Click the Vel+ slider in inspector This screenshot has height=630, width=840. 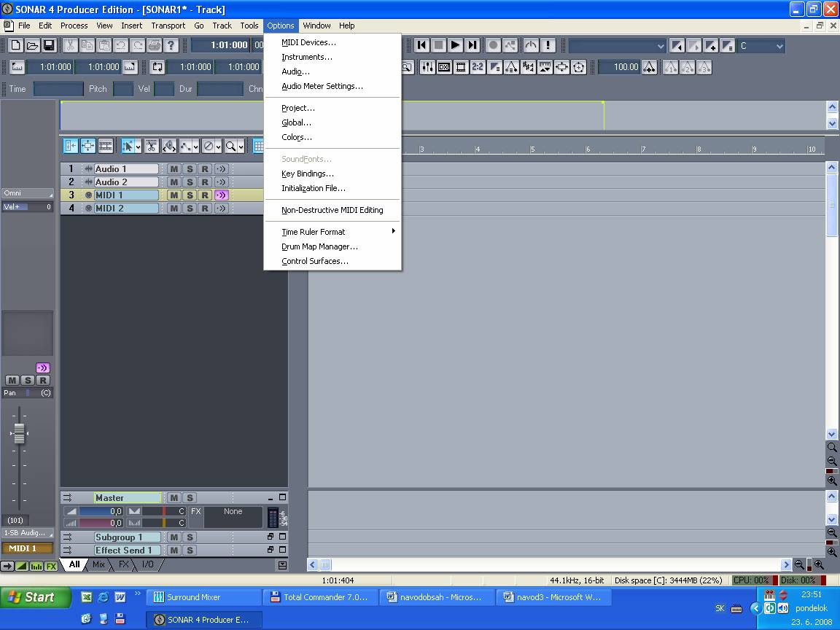pyautogui.click(x=27, y=207)
